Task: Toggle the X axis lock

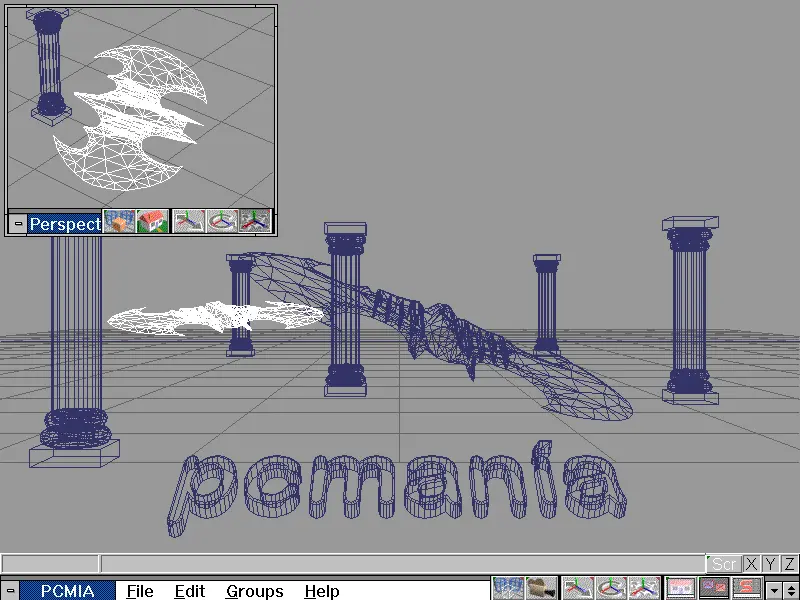Action: coord(751,564)
